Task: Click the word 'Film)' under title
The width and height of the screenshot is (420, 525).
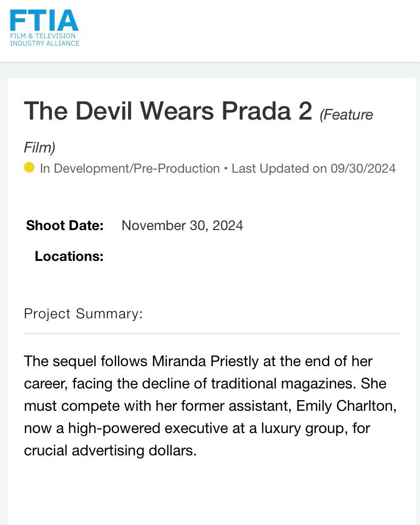Action: 39,147
